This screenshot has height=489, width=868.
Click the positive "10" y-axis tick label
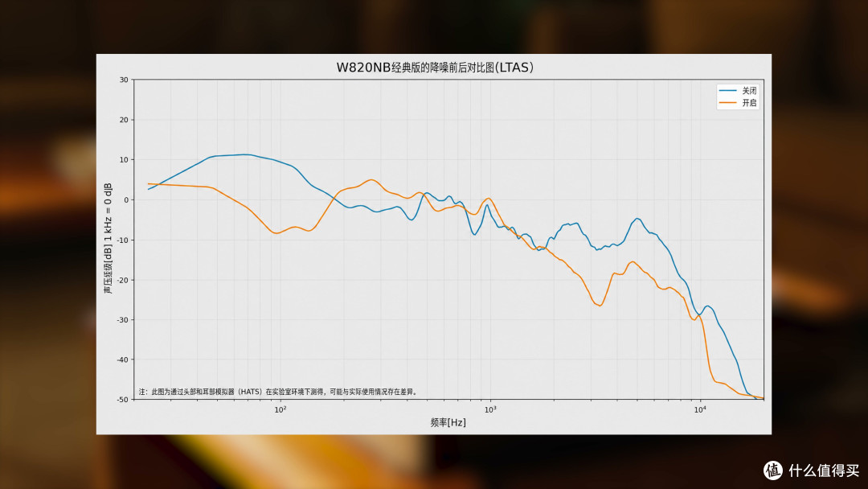(124, 159)
